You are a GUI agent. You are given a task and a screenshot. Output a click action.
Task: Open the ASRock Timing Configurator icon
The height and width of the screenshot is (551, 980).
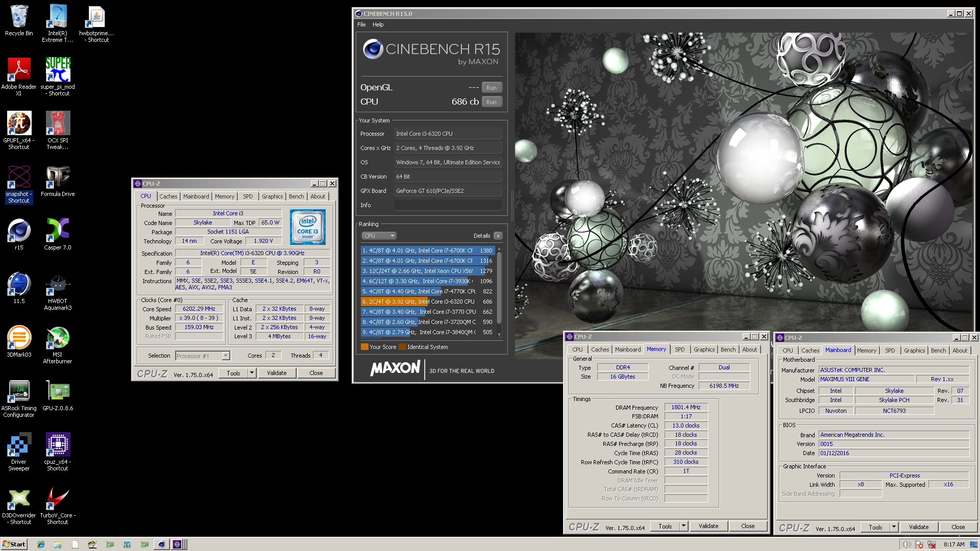coord(19,398)
